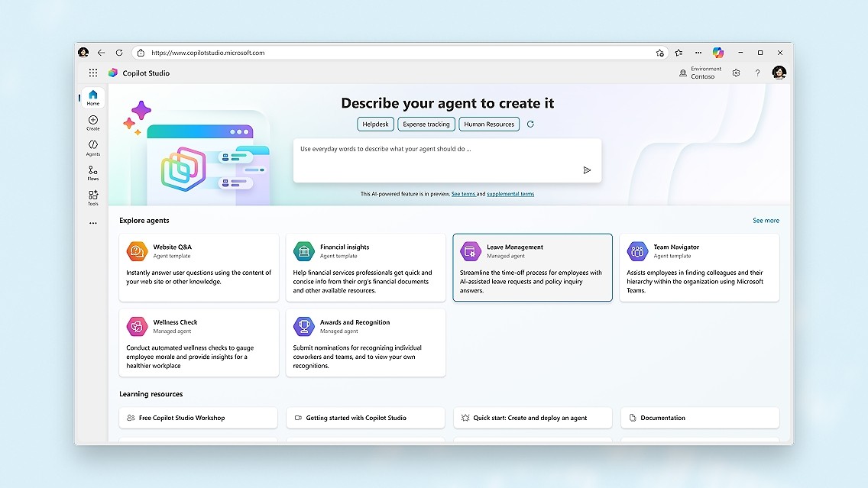868x488 pixels.
Task: Click the Website Q&A agent icon
Action: tap(137, 251)
